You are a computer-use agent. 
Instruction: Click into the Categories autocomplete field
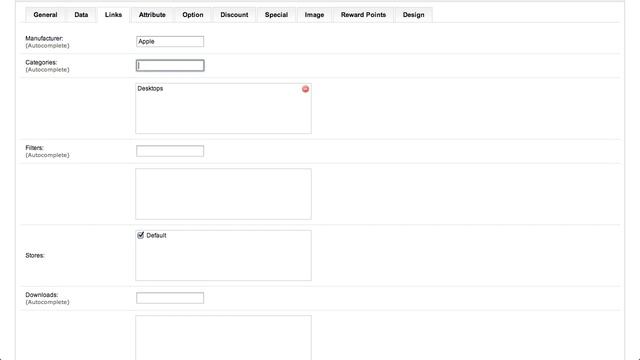coord(170,65)
